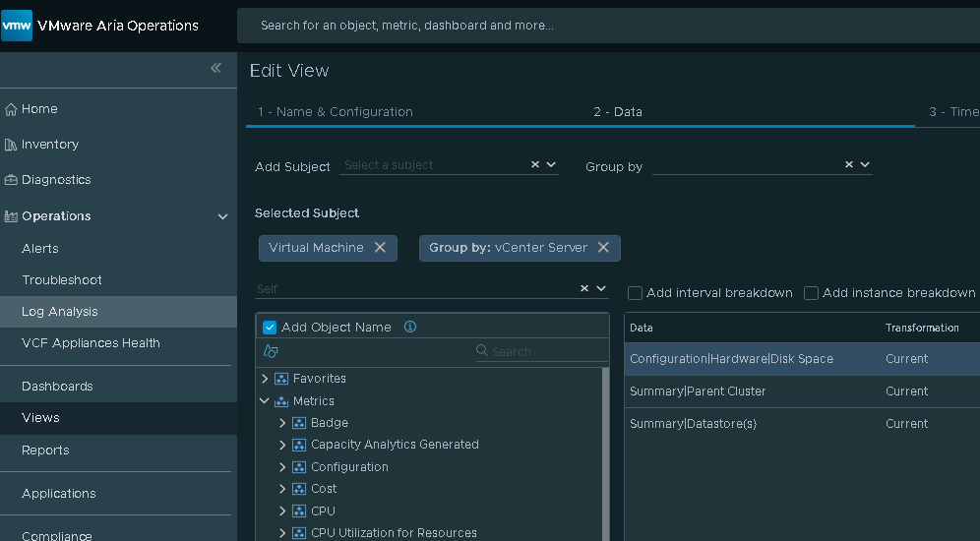
Task: Enable the Add instance breakdown checkbox
Action: (811, 293)
